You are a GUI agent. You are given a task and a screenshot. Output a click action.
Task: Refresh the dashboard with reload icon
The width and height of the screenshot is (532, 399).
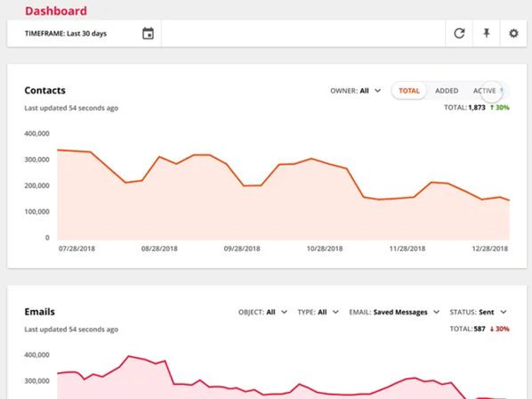[459, 33]
